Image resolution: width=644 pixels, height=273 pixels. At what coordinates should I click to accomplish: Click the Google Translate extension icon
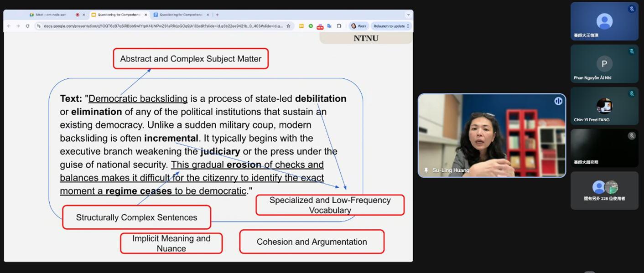click(x=329, y=26)
